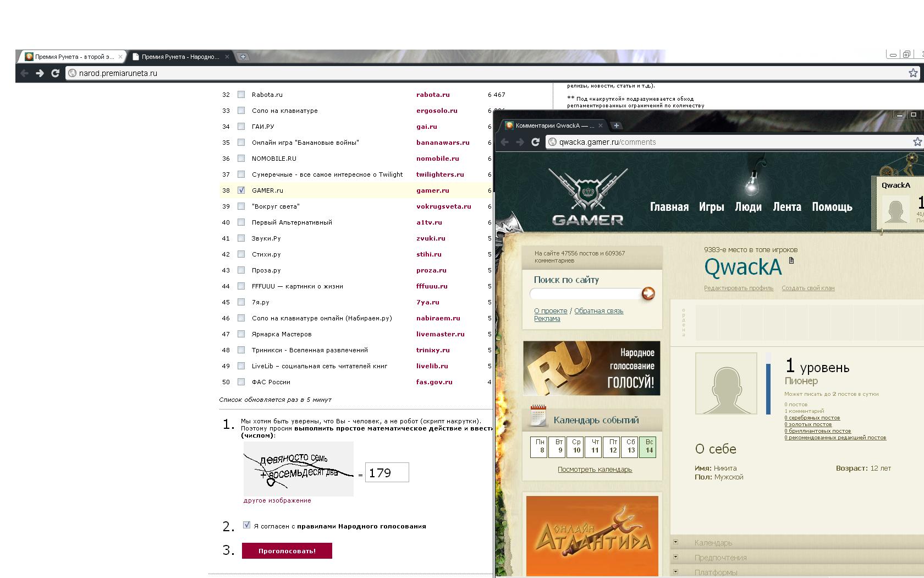
Task: Open Создать свой клан link
Action: pyautogui.click(x=808, y=288)
